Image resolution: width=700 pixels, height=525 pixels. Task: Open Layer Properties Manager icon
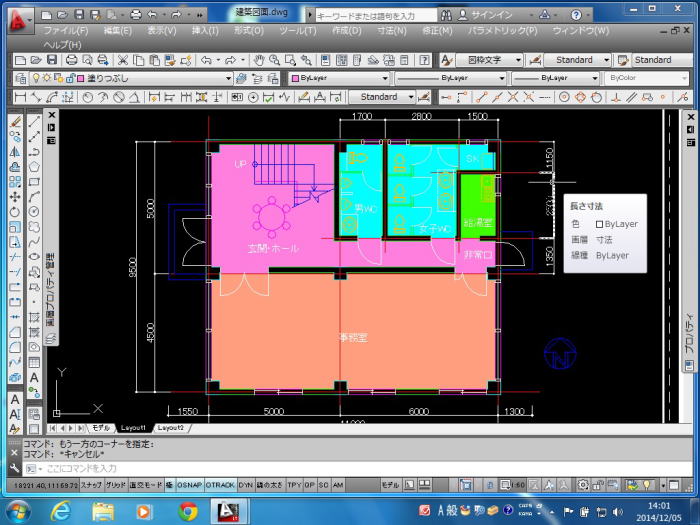point(21,79)
